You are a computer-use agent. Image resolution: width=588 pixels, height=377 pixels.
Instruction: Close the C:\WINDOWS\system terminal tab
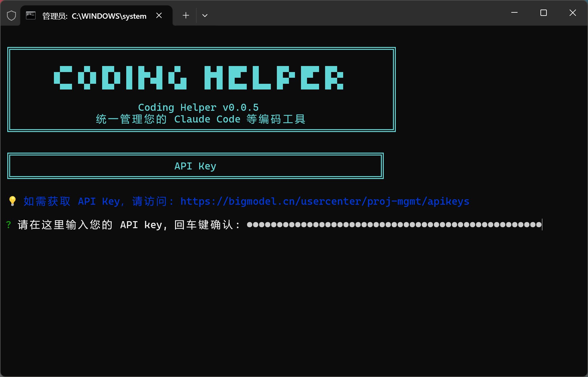[159, 16]
